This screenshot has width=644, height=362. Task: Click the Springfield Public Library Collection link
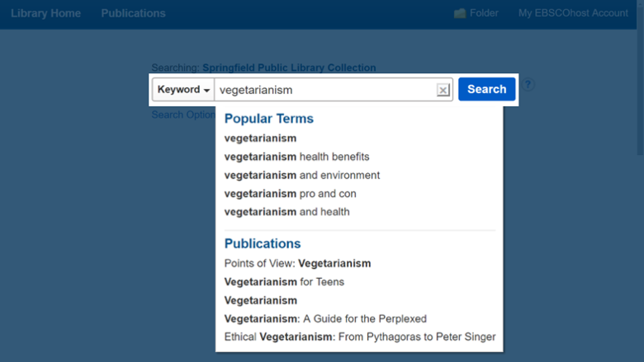[x=289, y=68]
